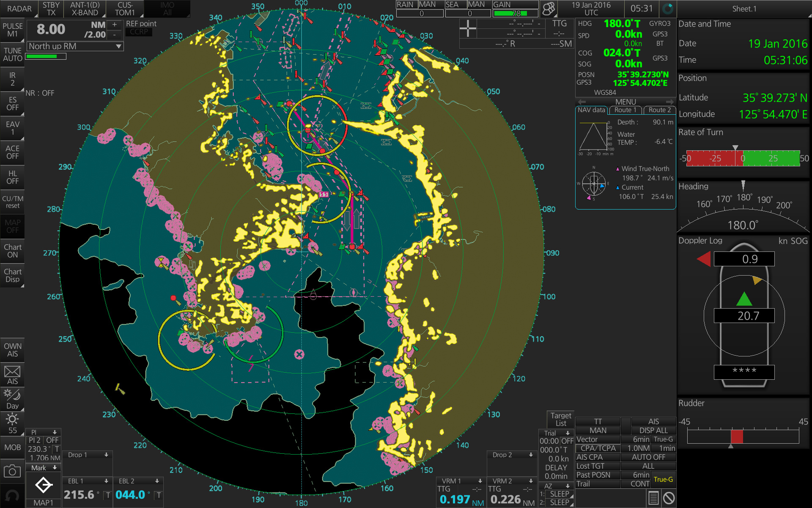Image resolution: width=812 pixels, height=508 pixels.
Task: Click the DISP ALL AIS display button
Action: pyautogui.click(x=653, y=431)
